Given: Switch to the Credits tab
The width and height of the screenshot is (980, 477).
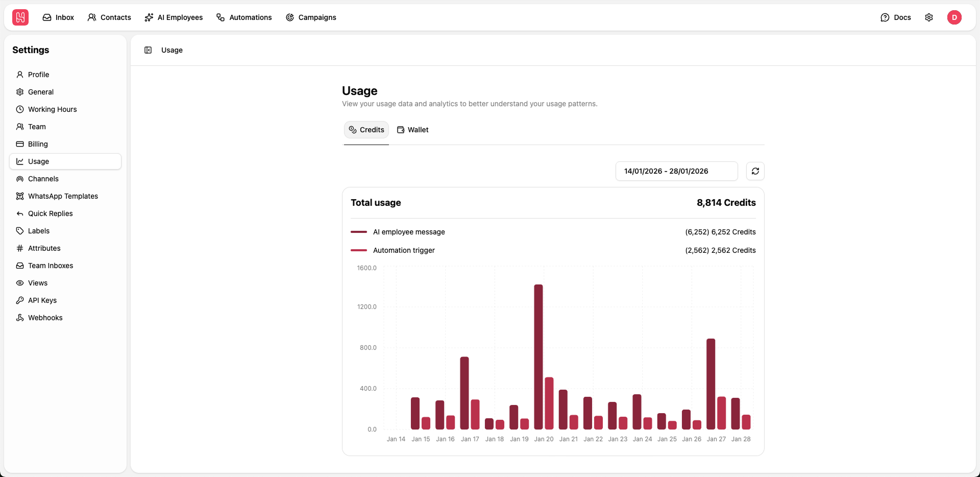Looking at the screenshot, I should point(366,130).
